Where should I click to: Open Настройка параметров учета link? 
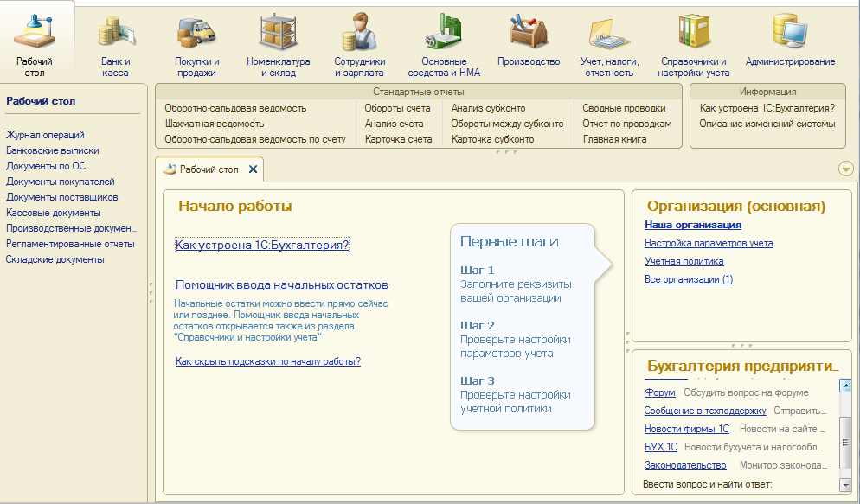[709, 243]
